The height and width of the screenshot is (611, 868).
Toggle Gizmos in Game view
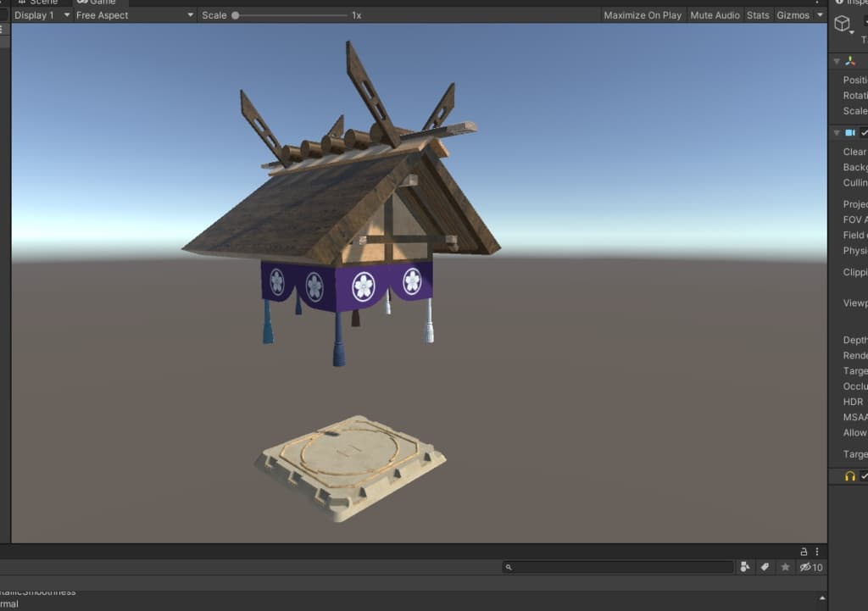(793, 15)
